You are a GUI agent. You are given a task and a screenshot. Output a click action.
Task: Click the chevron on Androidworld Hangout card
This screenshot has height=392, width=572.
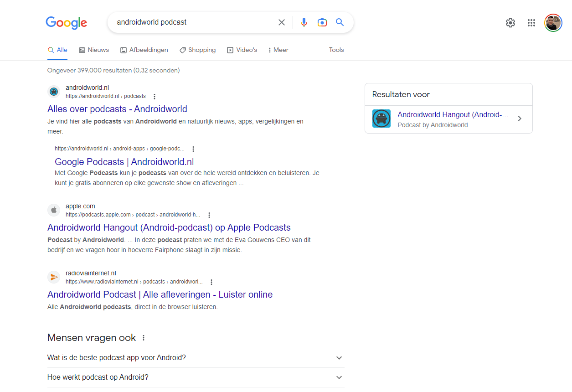(520, 119)
